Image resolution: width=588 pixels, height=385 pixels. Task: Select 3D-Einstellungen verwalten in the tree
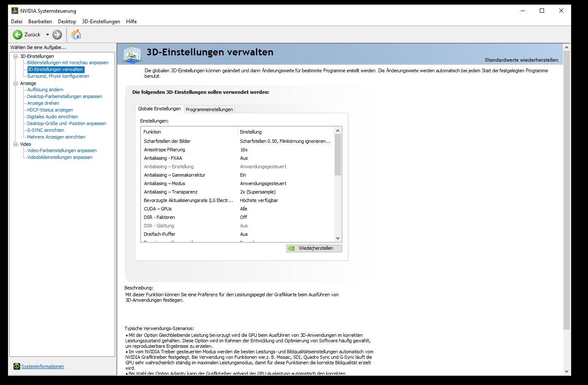[55, 69]
